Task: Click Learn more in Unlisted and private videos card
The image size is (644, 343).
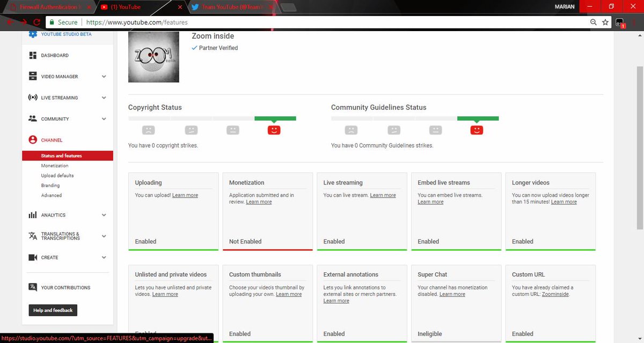Action: [x=165, y=294]
